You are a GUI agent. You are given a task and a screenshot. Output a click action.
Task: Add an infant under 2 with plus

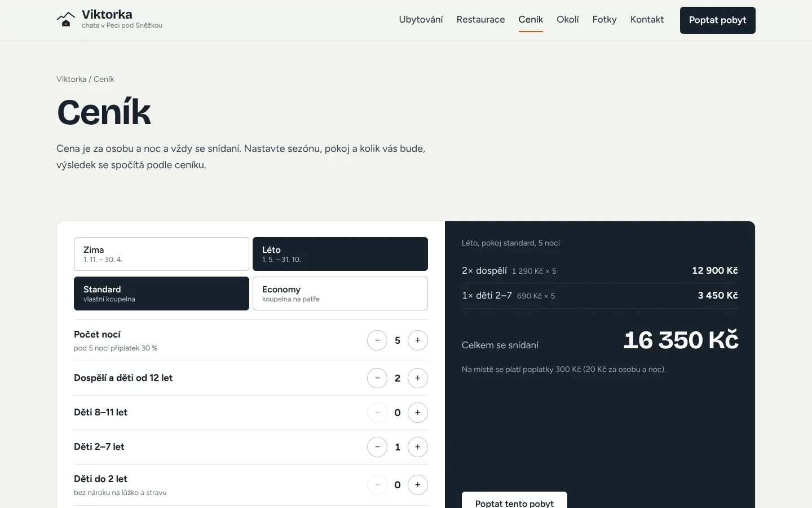(x=418, y=485)
